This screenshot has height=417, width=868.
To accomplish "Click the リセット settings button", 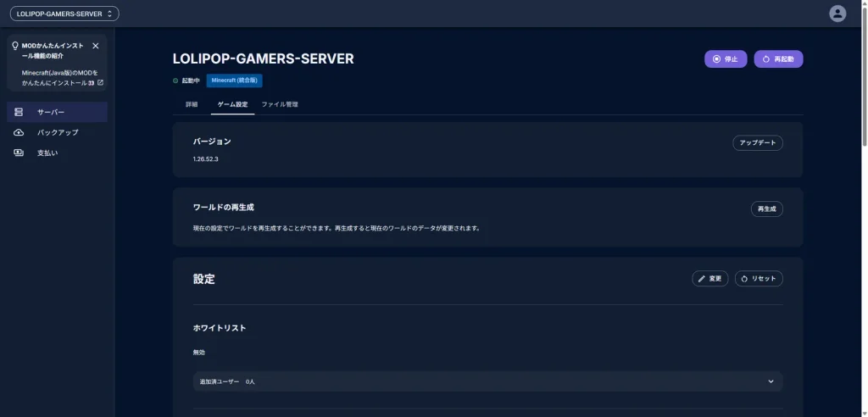I will pyautogui.click(x=759, y=279).
